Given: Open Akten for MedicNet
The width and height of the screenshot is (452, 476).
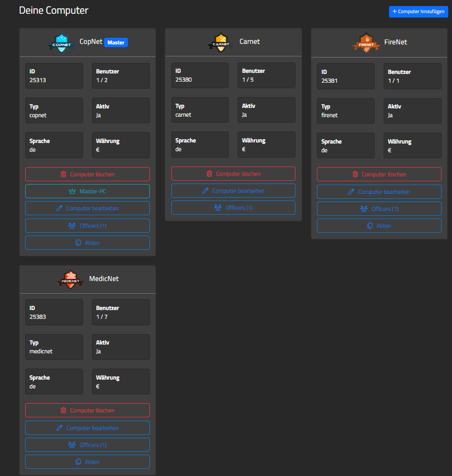Looking at the screenshot, I should pos(88,462).
